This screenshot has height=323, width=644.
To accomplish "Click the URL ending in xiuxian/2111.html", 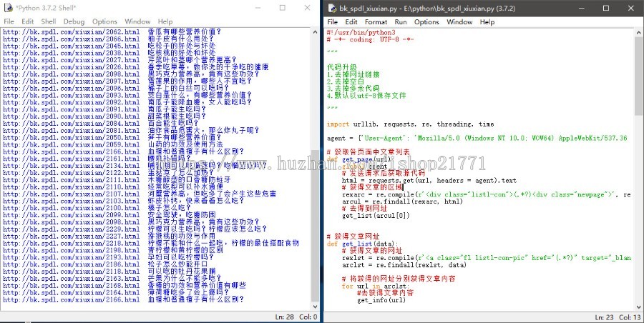I will [71, 180].
